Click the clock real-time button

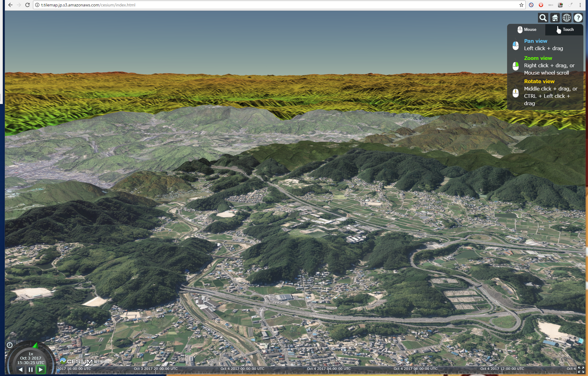10,345
